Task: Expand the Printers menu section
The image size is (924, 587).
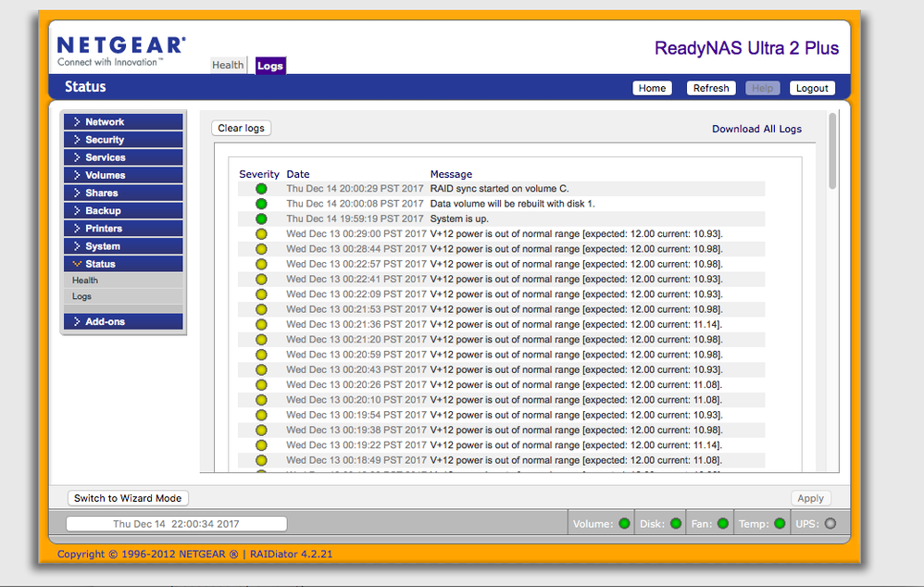Action: tap(123, 228)
